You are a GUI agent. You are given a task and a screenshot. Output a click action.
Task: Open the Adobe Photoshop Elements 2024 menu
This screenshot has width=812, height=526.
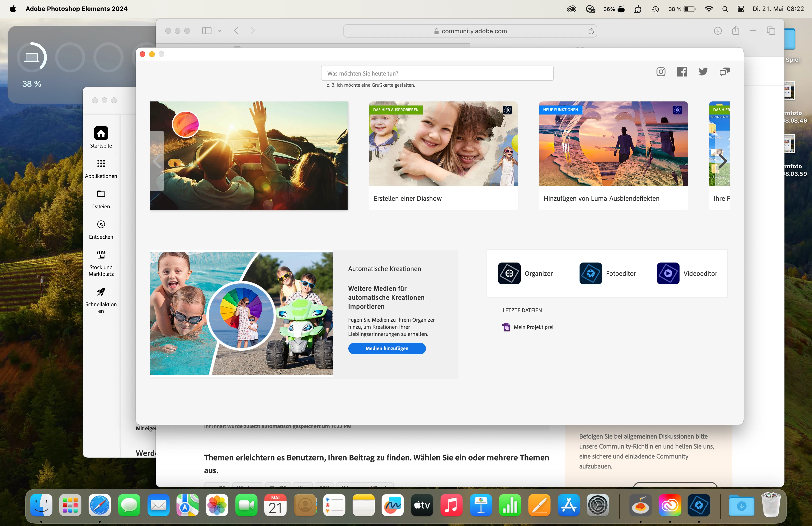[x=76, y=9]
